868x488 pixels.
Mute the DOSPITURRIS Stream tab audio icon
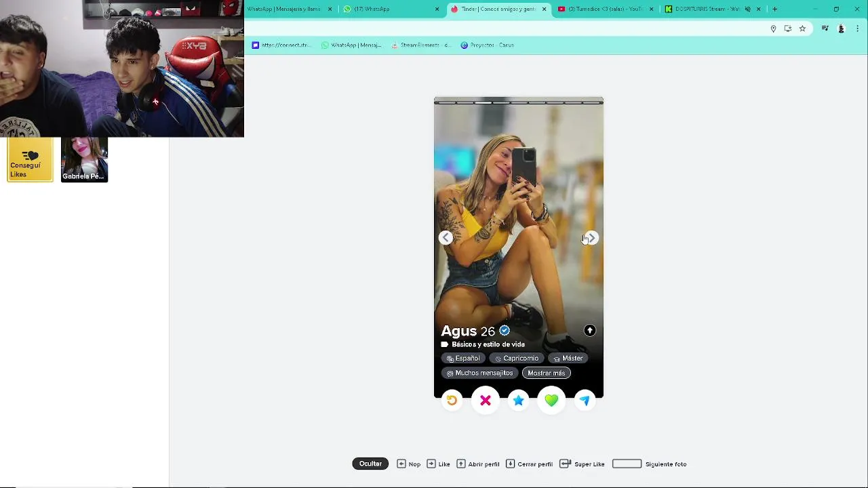pyautogui.click(x=748, y=9)
